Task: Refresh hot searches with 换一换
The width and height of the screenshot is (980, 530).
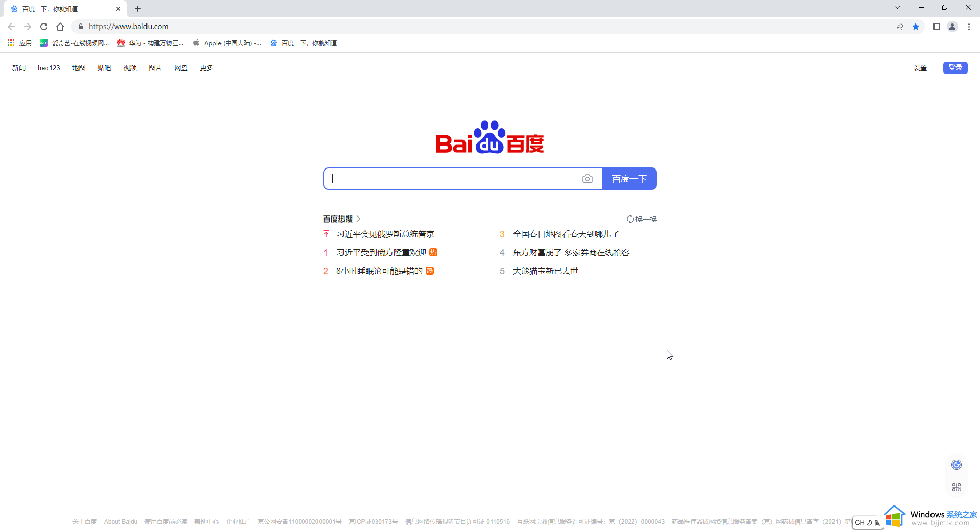Action: 642,219
